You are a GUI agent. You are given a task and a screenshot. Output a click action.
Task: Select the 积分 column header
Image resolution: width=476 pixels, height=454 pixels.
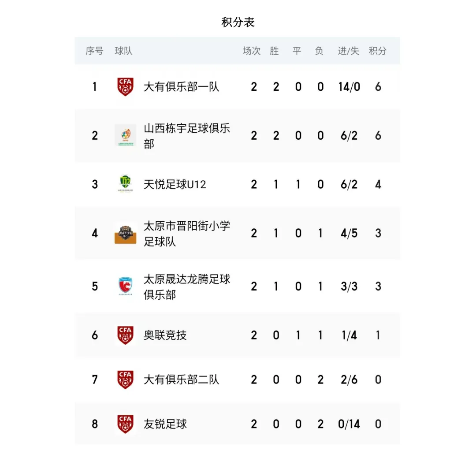point(378,51)
